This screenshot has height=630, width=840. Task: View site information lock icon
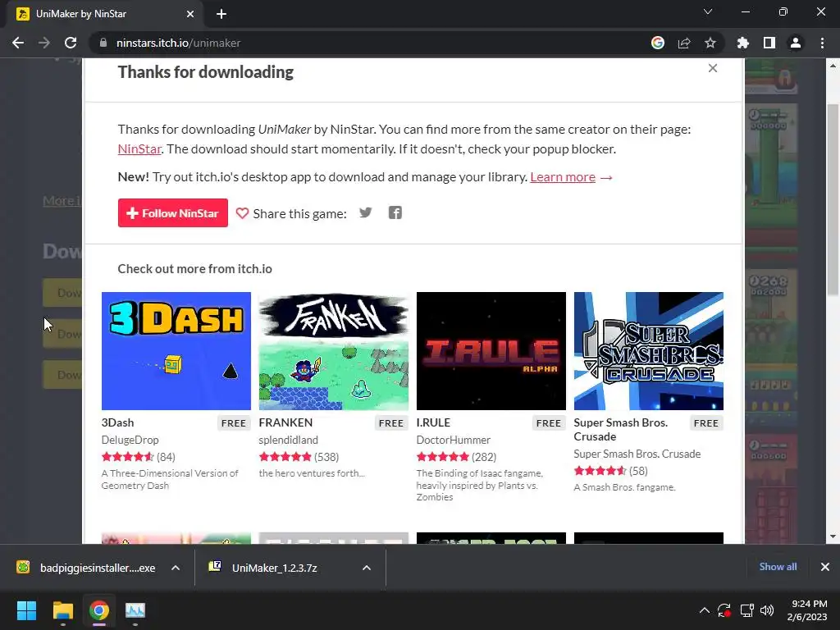pyautogui.click(x=103, y=43)
